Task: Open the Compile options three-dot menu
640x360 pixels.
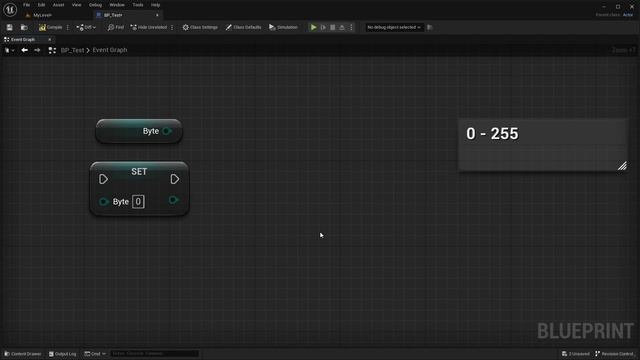Action: click(x=68, y=27)
